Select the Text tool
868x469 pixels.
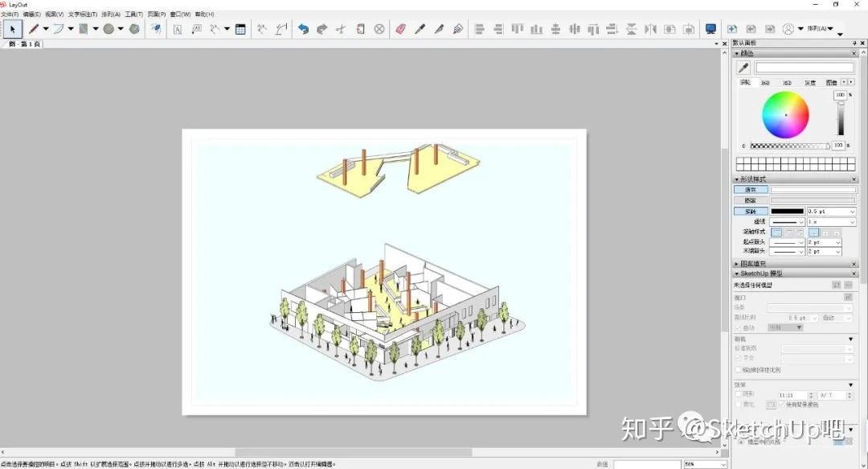coord(177,29)
